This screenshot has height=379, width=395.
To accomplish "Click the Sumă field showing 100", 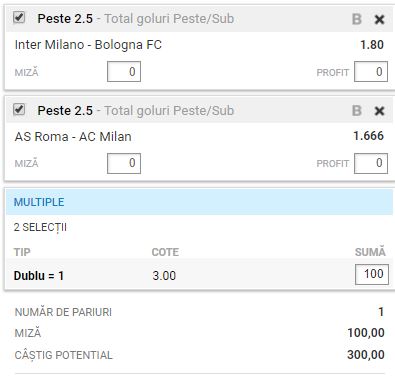I will coord(372,274).
